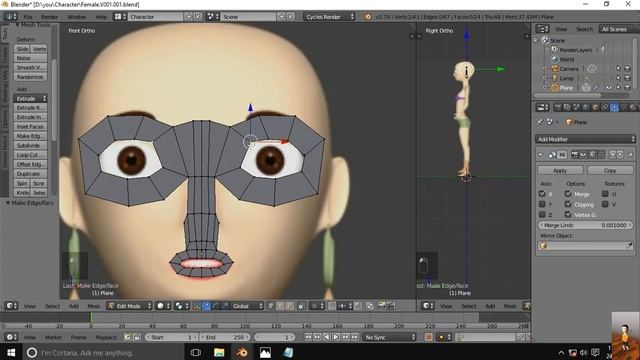Screen dimensions: 640x360
Task: Open the Extrude dropdown in Mesh Tools
Action: click(31, 98)
